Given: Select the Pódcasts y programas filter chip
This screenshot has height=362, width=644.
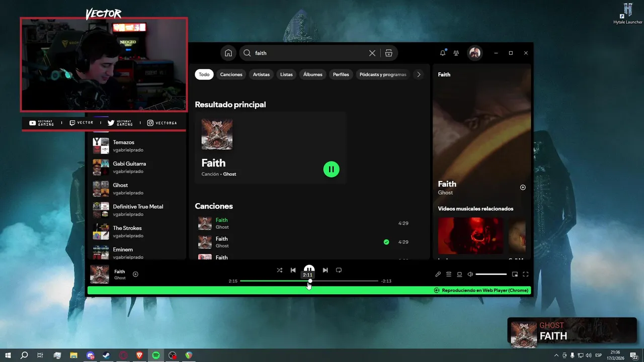Looking at the screenshot, I should pos(383,74).
